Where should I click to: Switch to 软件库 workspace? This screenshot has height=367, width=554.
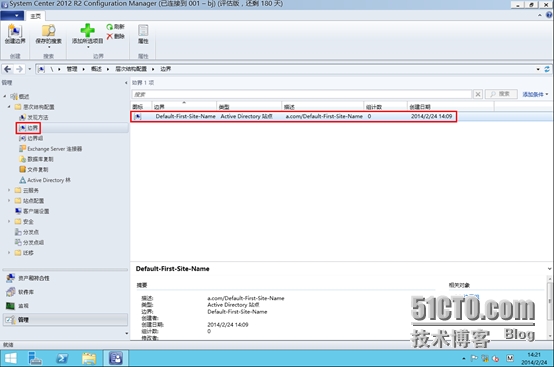[x=65, y=292]
